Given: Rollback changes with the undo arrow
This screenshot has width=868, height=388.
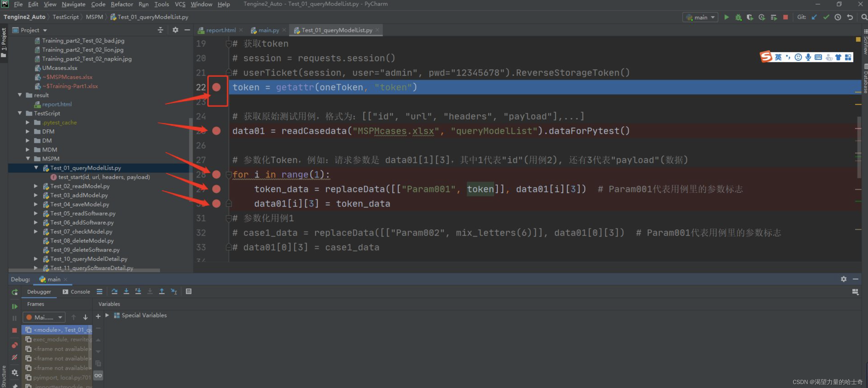Looking at the screenshot, I should coord(850,17).
